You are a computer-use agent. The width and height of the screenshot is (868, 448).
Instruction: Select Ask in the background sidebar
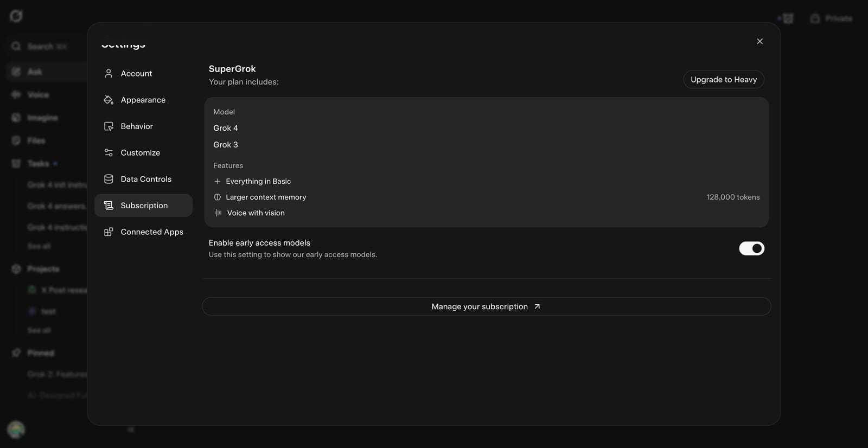pos(47,72)
